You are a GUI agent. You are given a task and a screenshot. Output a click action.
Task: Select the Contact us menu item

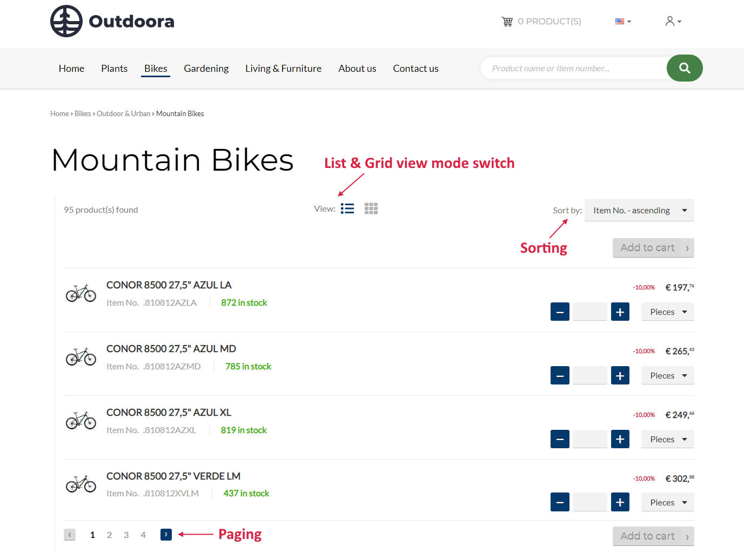(x=415, y=68)
